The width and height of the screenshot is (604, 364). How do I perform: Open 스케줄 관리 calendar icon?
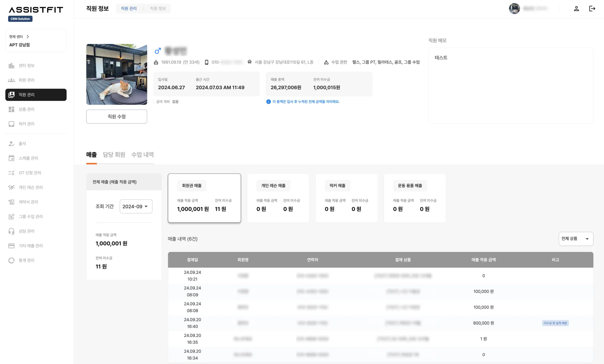pos(12,158)
